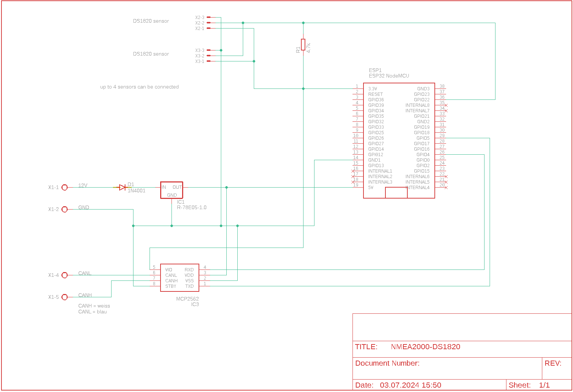
Task: Click the X2-1 connector pin
Action: [x=208, y=28]
